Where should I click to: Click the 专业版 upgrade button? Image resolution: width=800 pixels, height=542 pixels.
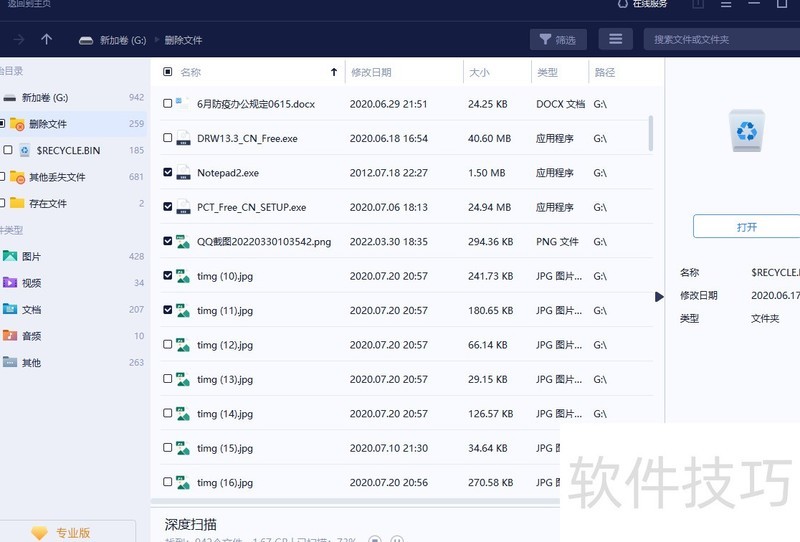click(63, 533)
